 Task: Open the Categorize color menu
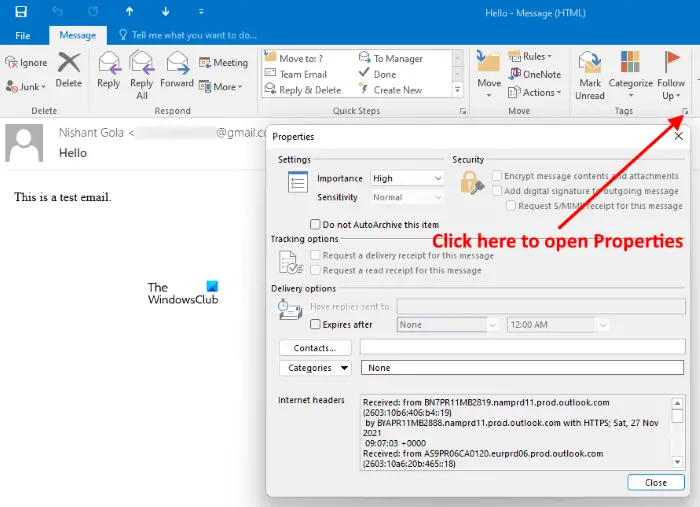point(630,74)
